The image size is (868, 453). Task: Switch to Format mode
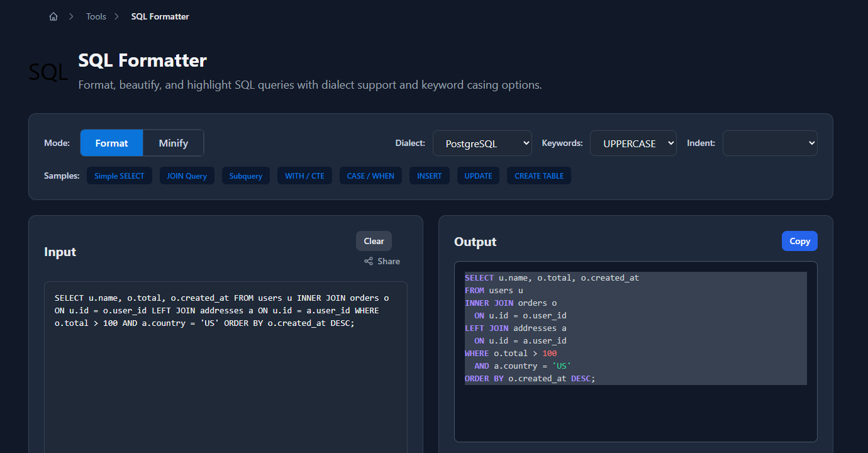(x=112, y=143)
